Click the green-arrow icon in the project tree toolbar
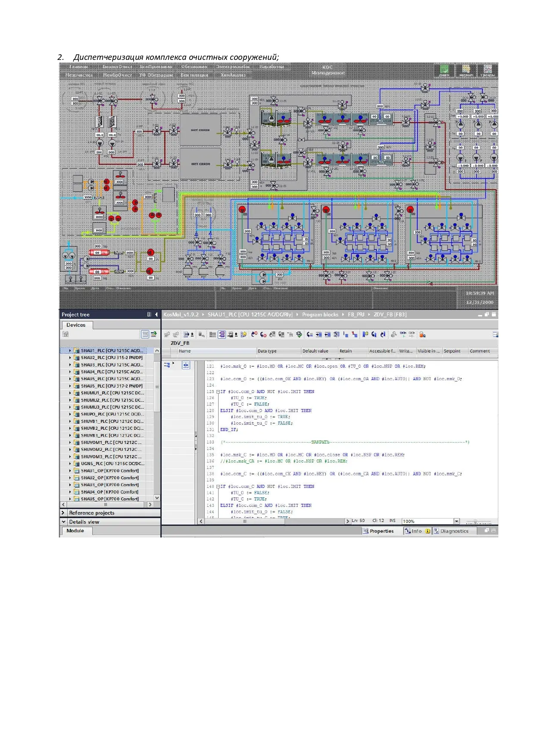This screenshot has height=756, width=535. 153,334
